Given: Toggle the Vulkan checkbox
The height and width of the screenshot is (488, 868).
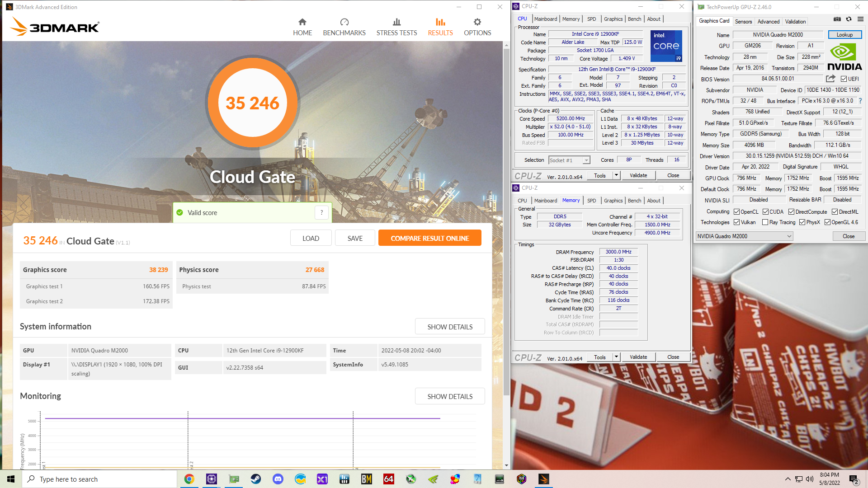Looking at the screenshot, I should 736,222.
